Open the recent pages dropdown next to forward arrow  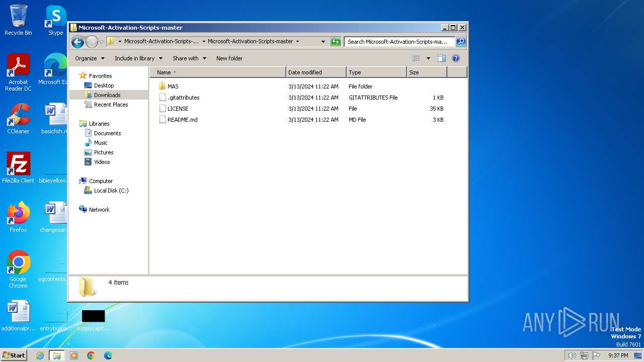[102, 42]
